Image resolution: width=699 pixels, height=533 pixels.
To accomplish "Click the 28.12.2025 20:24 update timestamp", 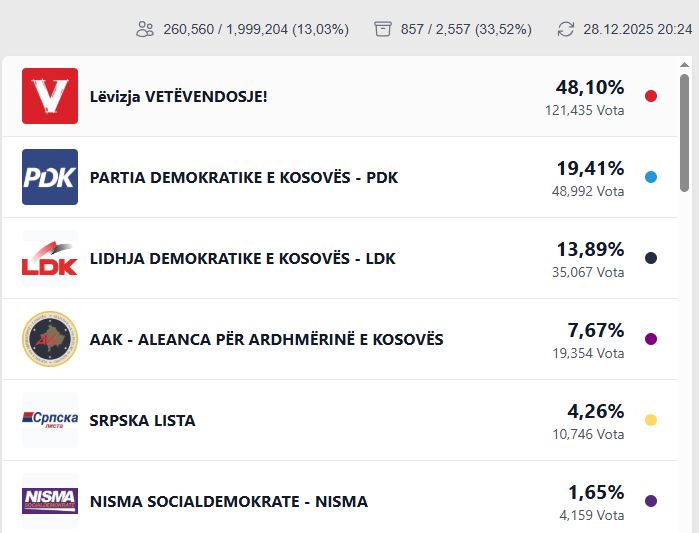I will (x=638, y=29).
